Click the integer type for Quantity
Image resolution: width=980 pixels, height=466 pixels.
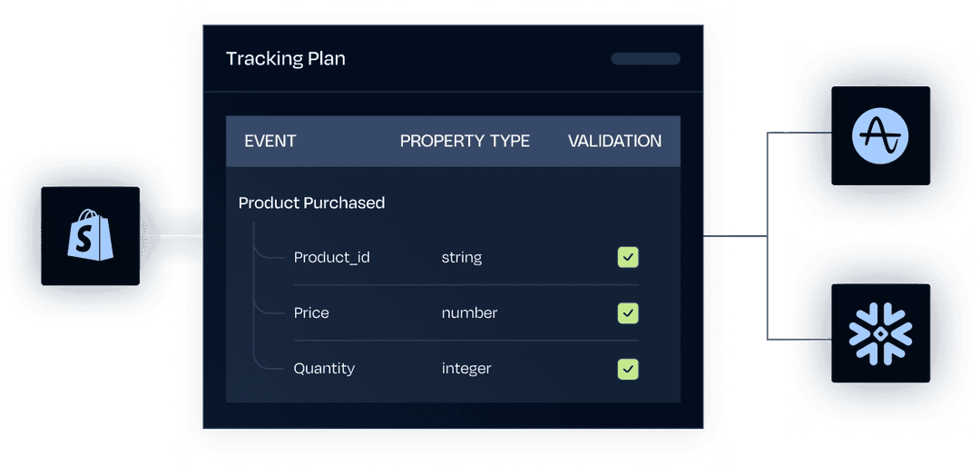tap(466, 369)
